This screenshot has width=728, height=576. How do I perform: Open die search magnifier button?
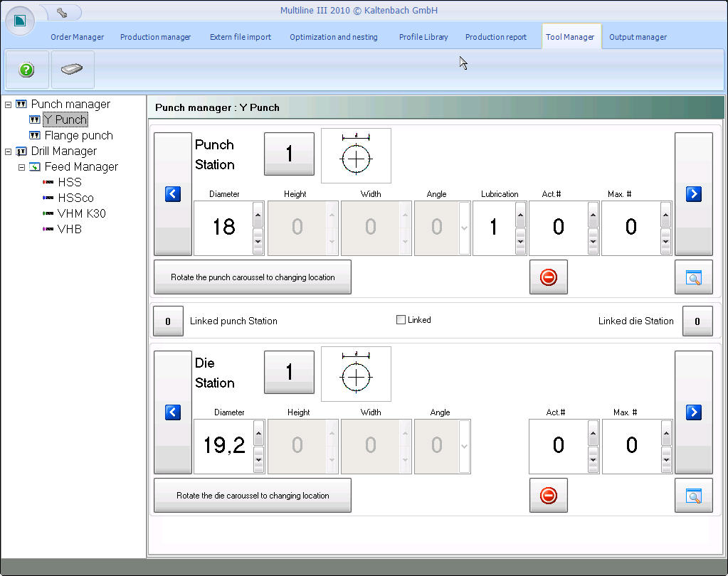click(x=693, y=496)
